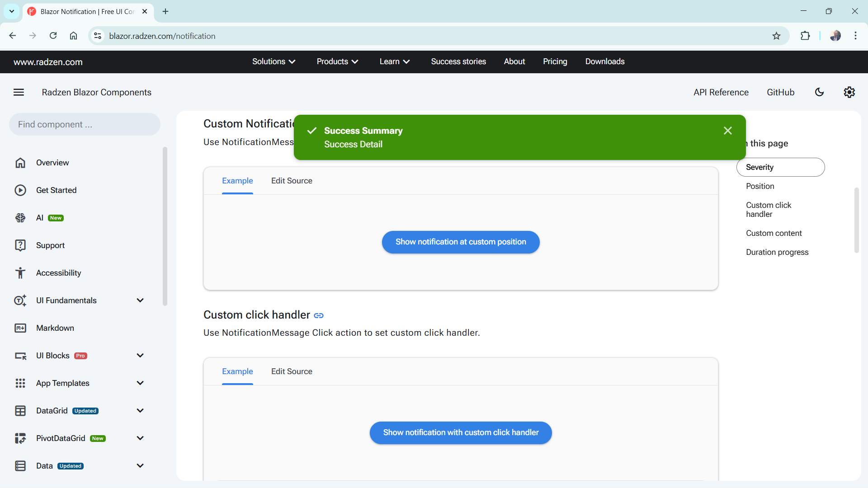Switch to Edit Source tab in first example
This screenshot has width=868, height=488.
tap(292, 181)
